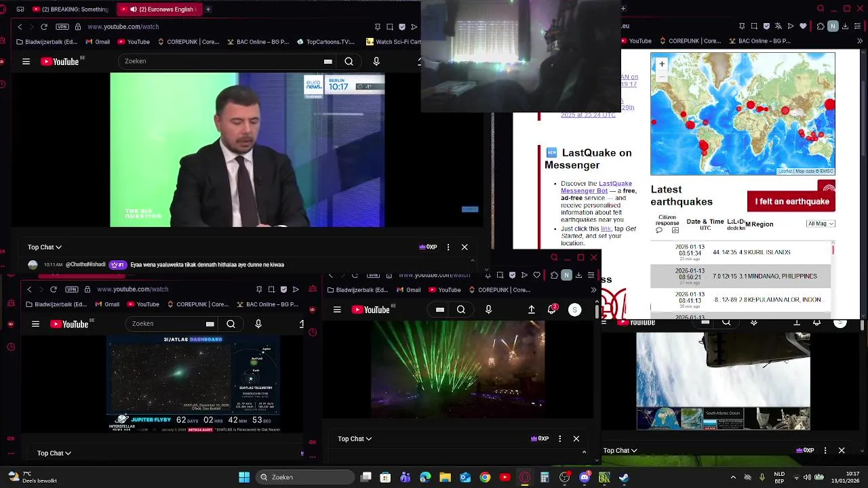Screen dimensions: 868x488
Task: Click the I felt an earthquake button
Action: (791, 201)
